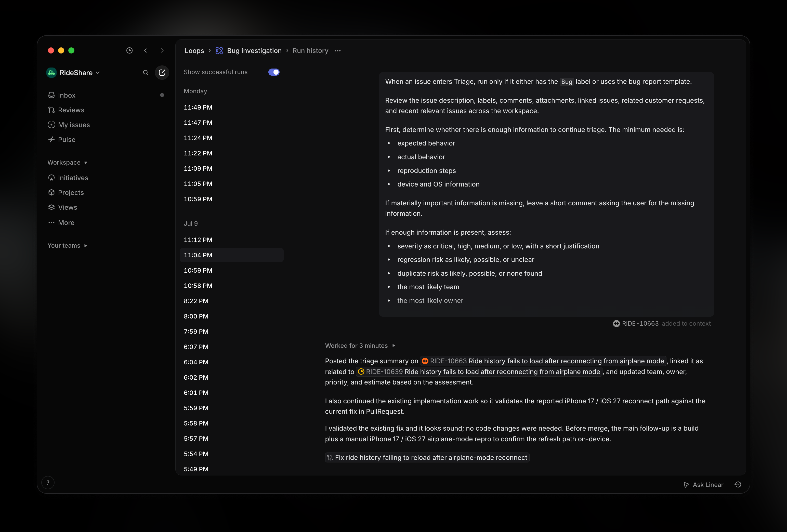The width and height of the screenshot is (787, 532).
Task: Navigate to Loops breadcrumb
Action: coord(194,50)
